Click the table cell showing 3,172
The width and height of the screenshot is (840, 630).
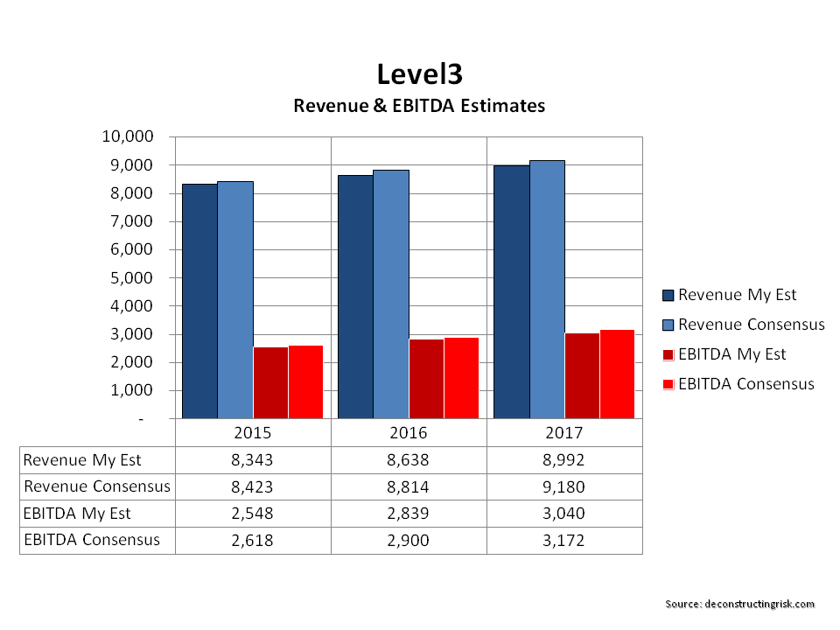click(x=564, y=541)
